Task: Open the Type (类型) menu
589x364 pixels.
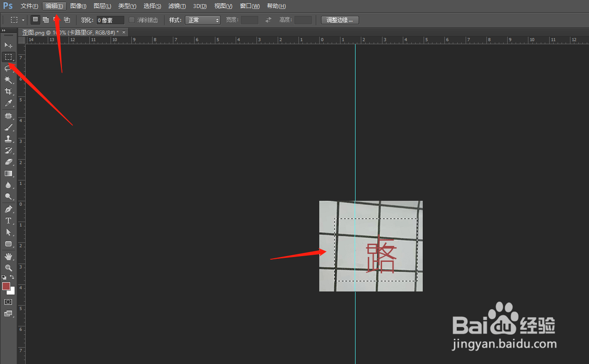Action: pos(127,6)
